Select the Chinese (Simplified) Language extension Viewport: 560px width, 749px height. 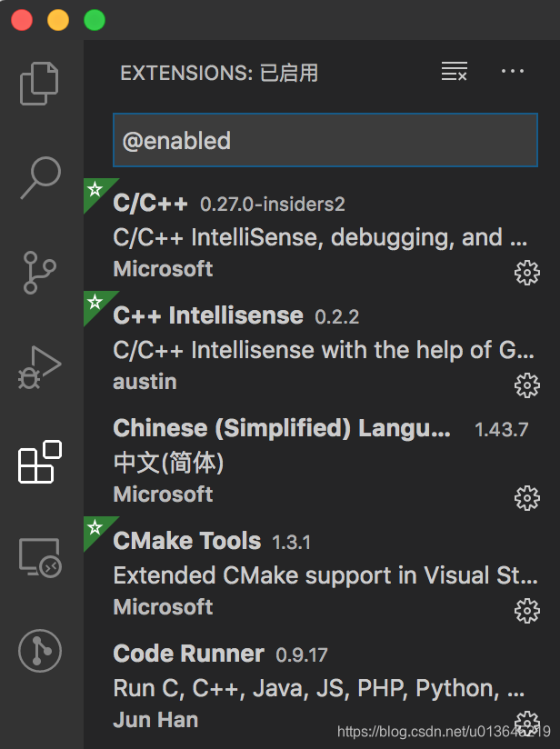click(309, 461)
